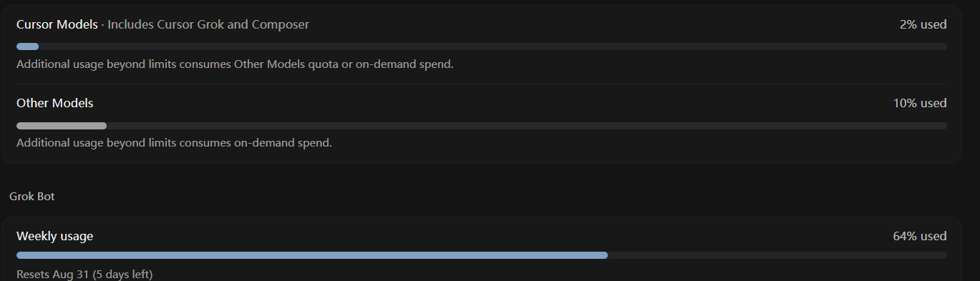Viewport: 980px width, 281px height.
Task: Click the rounded tip of Weekly usage fill
Action: click(x=604, y=255)
